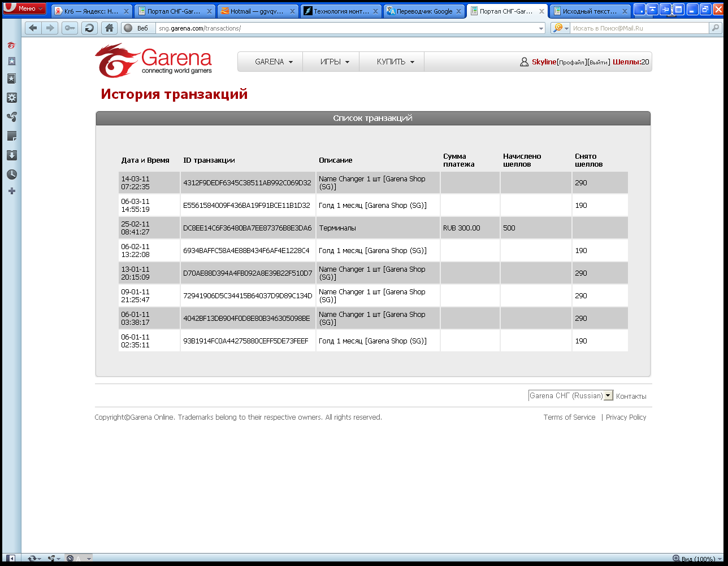Open the notes panel in sidebar

pos(11,136)
